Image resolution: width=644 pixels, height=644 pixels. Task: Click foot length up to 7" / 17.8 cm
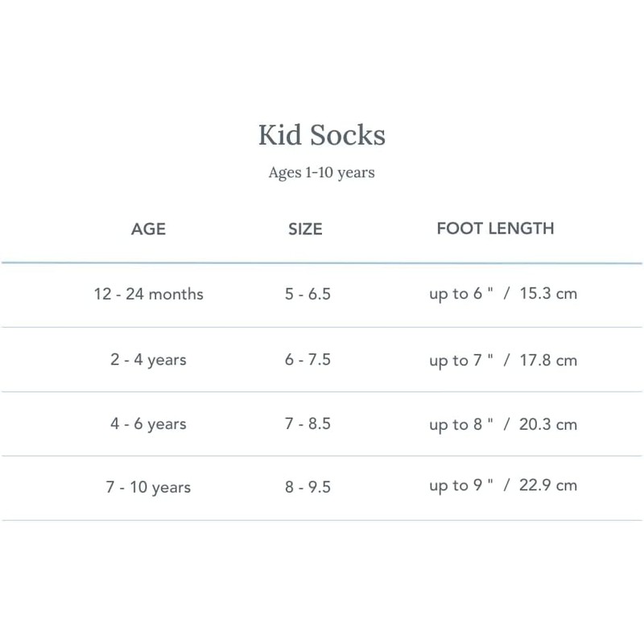502,360
